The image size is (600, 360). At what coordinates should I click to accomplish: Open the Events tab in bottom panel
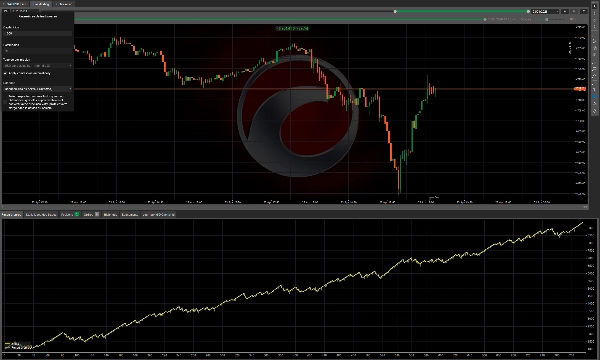[130, 215]
